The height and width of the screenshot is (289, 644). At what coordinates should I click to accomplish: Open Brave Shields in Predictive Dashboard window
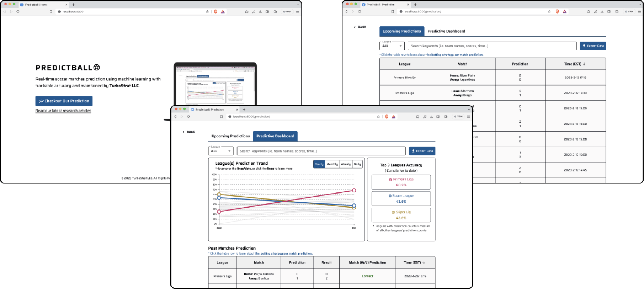click(386, 117)
